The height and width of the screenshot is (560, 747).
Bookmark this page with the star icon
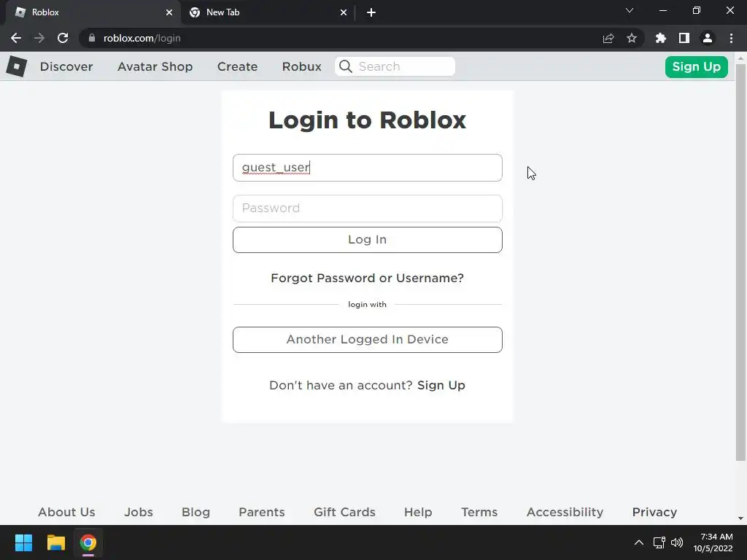(632, 38)
